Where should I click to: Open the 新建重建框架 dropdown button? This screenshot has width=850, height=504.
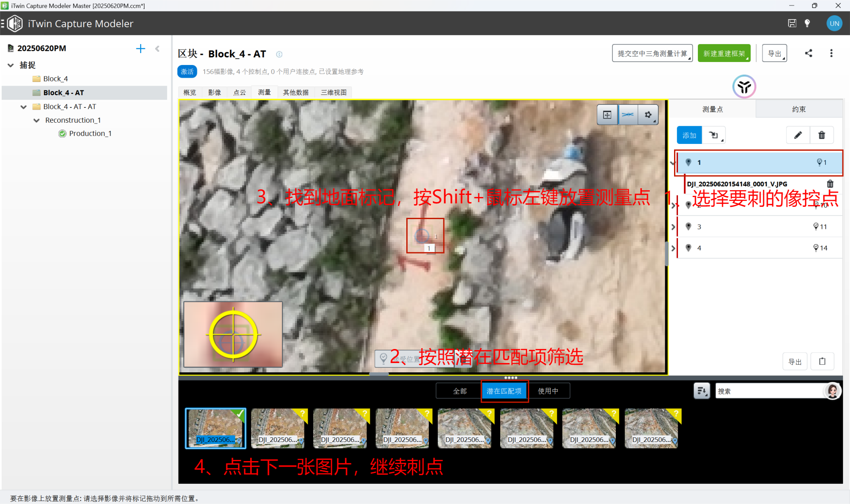pos(724,53)
